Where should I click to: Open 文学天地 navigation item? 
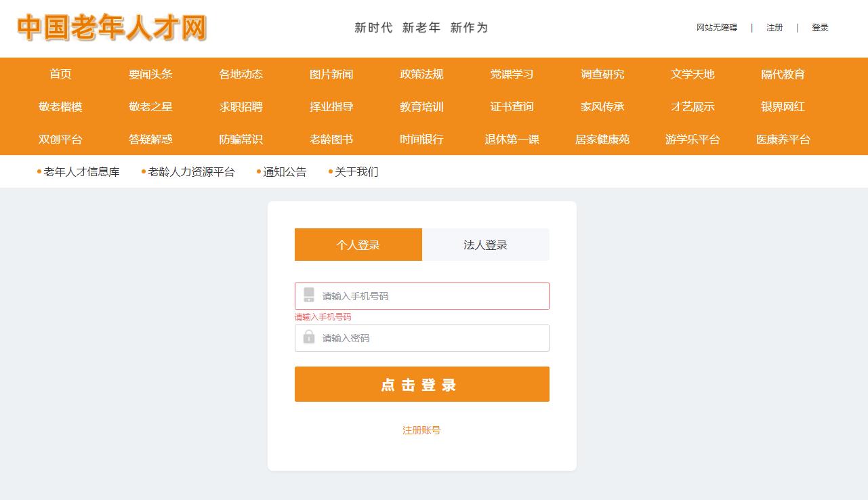tap(693, 74)
